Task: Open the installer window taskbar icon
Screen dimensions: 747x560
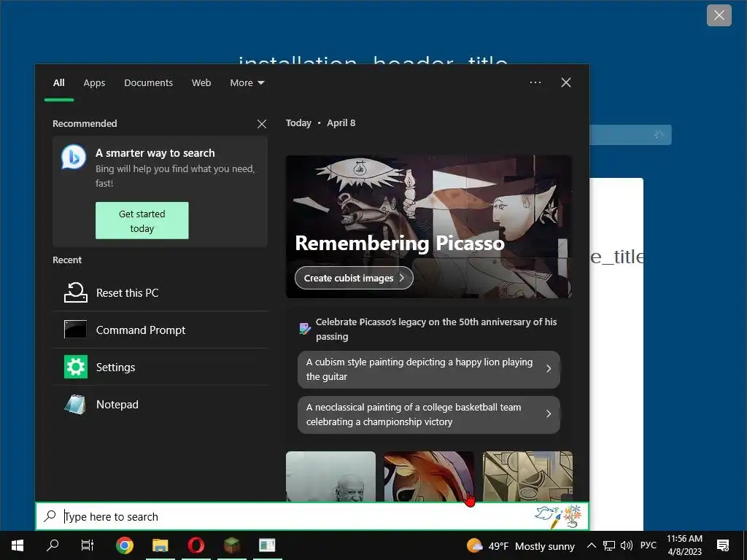Action: [267, 545]
